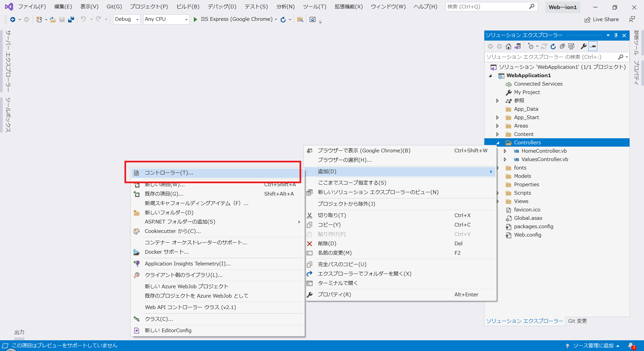Sync Solution Explorer with active document
This screenshot has height=351, width=644.
[518, 46]
